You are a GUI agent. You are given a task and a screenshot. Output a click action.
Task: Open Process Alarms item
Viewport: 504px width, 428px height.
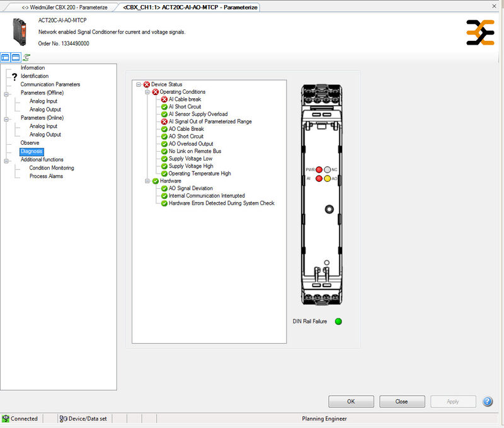(46, 176)
